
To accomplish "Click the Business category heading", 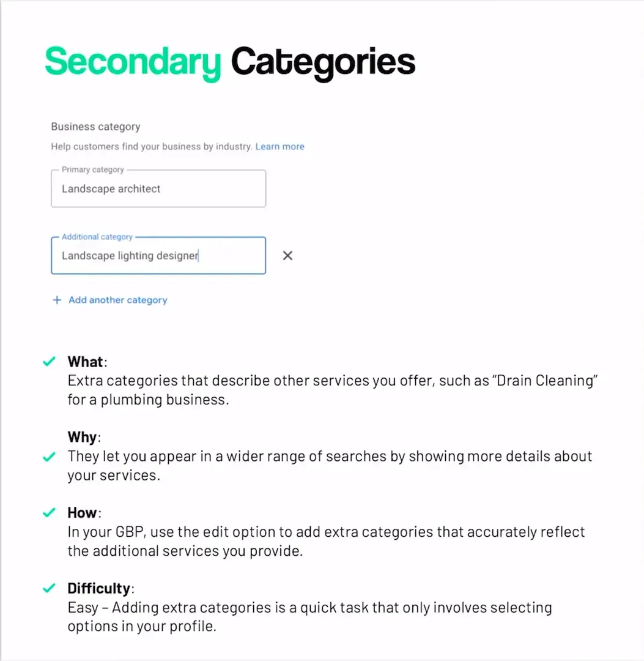I will click(x=95, y=127).
